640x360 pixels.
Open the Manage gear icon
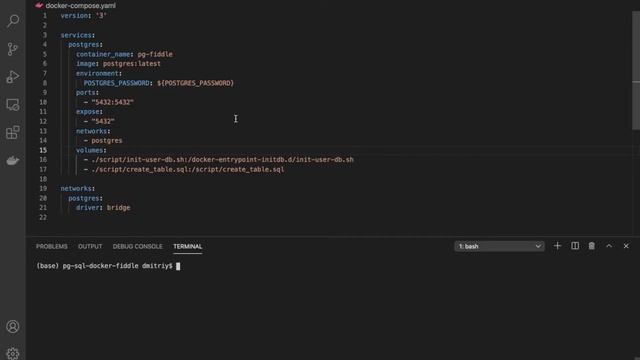pyautogui.click(x=13, y=353)
